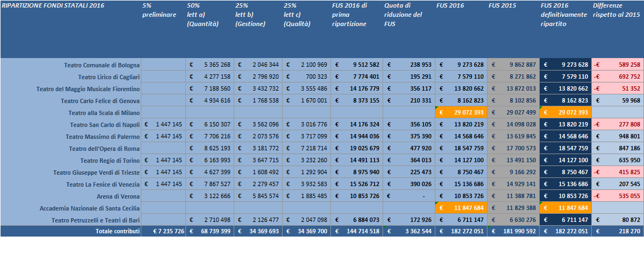Select Roma Qualità value 7 218 714

click(307, 148)
